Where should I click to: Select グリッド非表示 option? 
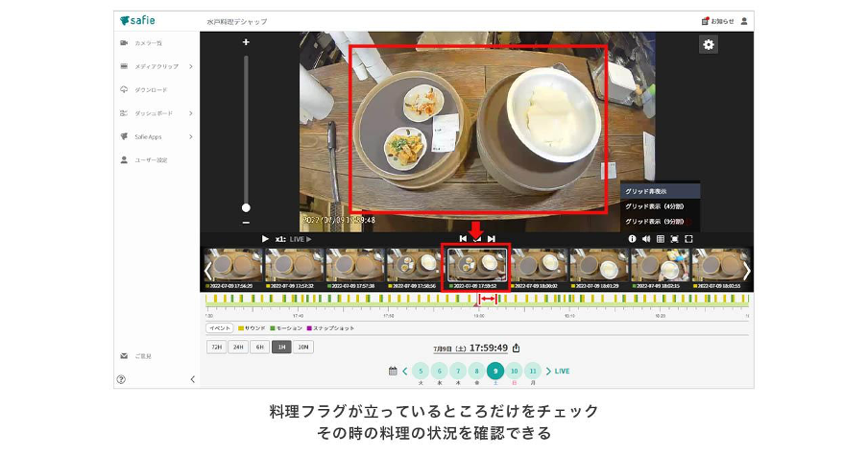(x=661, y=191)
